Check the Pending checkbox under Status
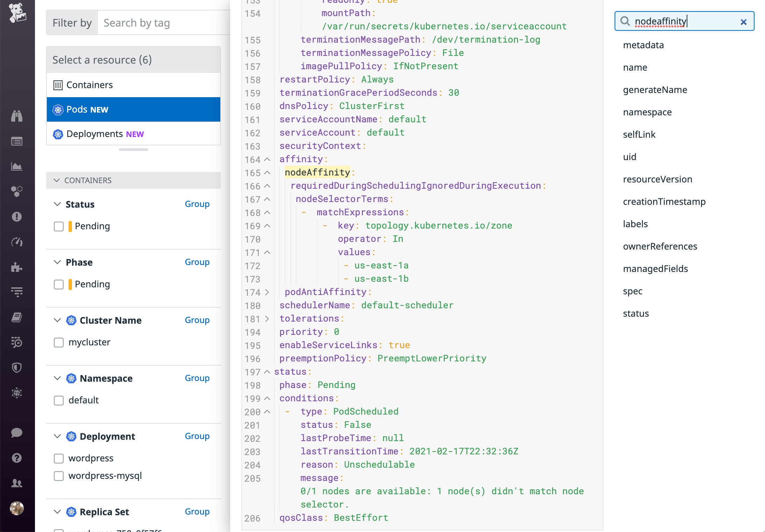 tap(58, 227)
